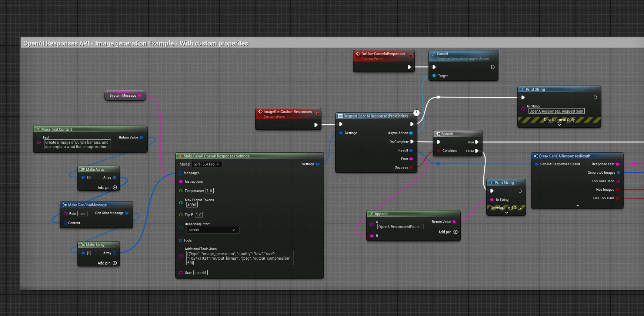Click the Generated Images array pin
Viewport: 644px width, 316px height.
pos(618,173)
